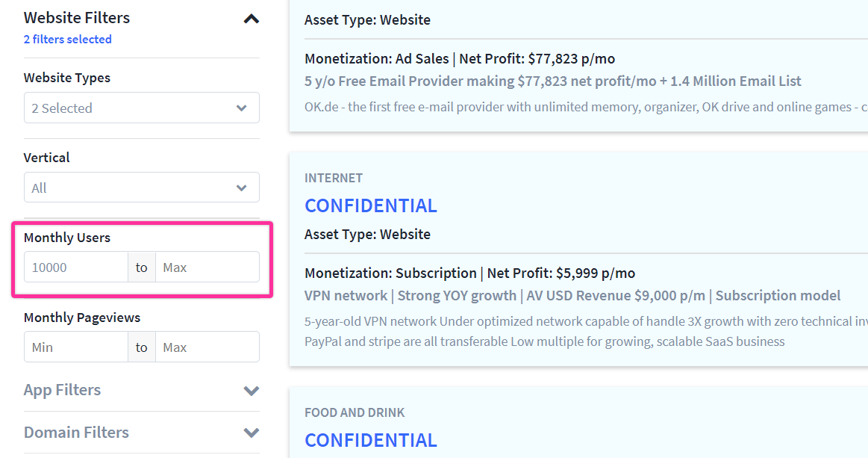
Task: Click the INTERNET category label
Action: [x=334, y=178]
